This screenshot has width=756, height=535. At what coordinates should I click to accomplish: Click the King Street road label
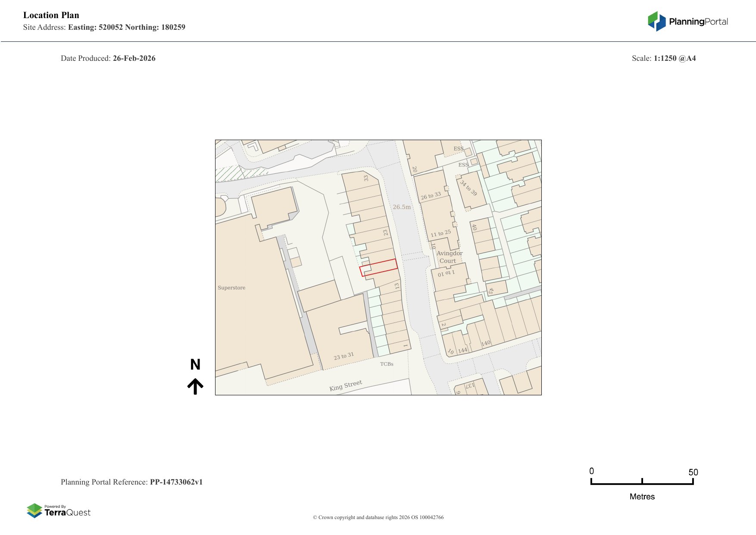tap(346, 385)
